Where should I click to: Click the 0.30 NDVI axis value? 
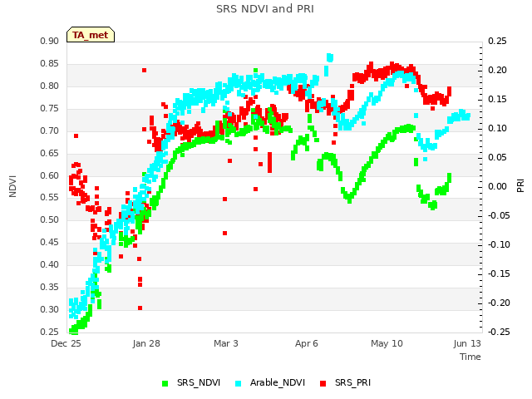[x=50, y=309]
